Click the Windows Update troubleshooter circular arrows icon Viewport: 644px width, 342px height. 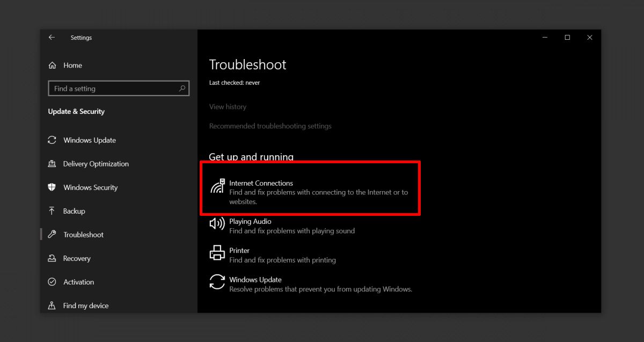coord(217,282)
